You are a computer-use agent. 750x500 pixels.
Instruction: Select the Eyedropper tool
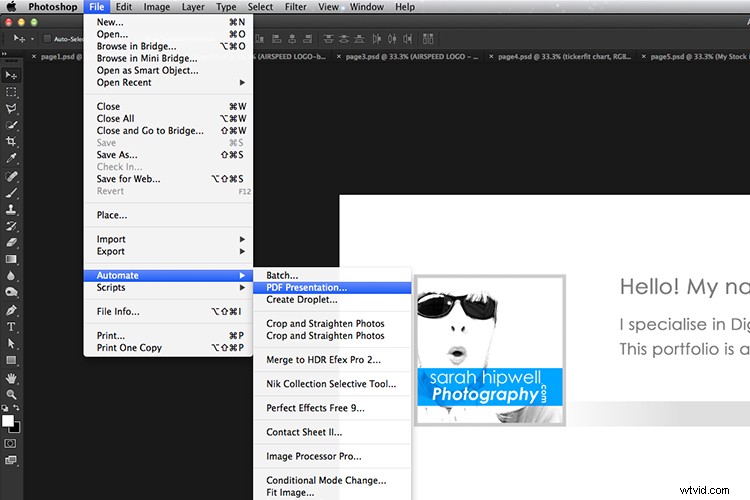pyautogui.click(x=12, y=159)
